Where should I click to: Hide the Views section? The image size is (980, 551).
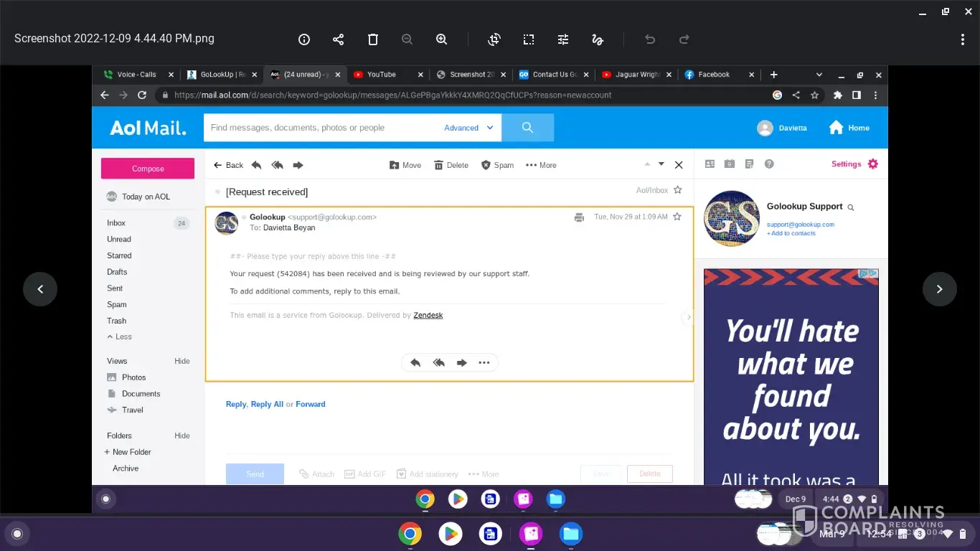point(182,361)
